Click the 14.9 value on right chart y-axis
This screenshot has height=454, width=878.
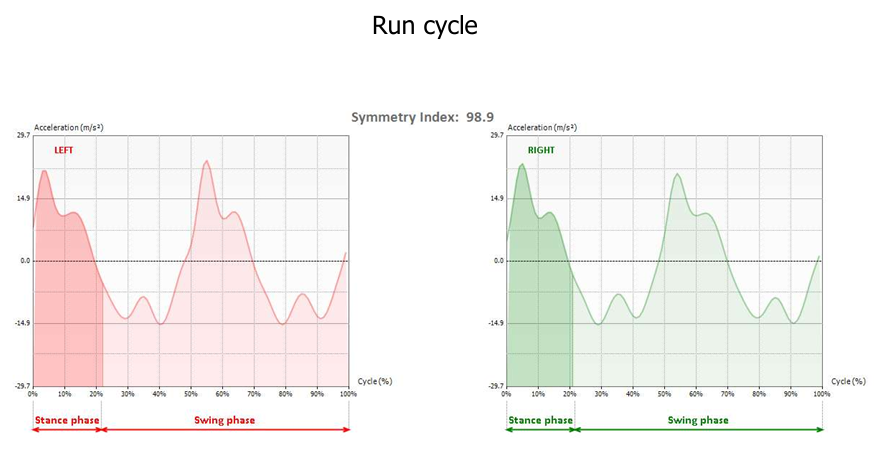click(x=497, y=198)
